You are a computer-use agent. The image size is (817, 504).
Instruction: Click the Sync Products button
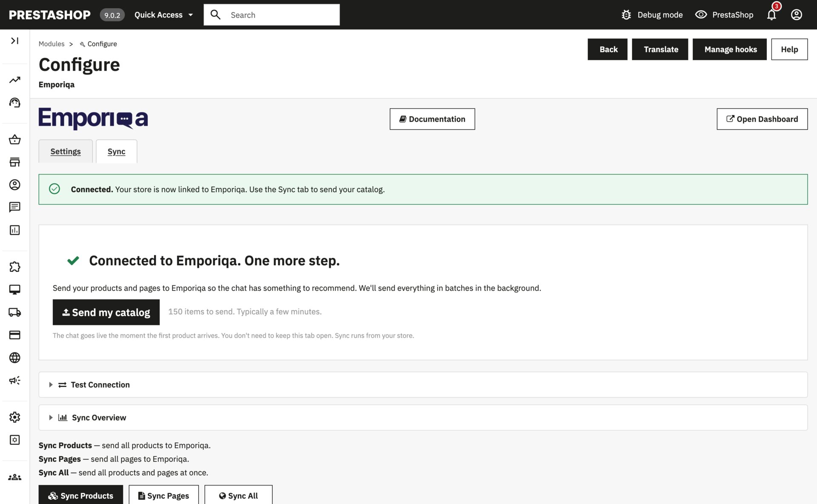80,495
